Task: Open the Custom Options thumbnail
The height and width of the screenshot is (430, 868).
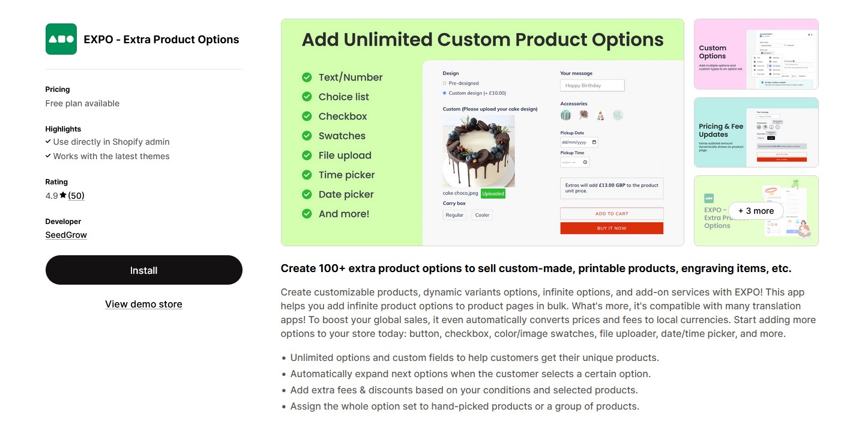Action: (x=756, y=54)
